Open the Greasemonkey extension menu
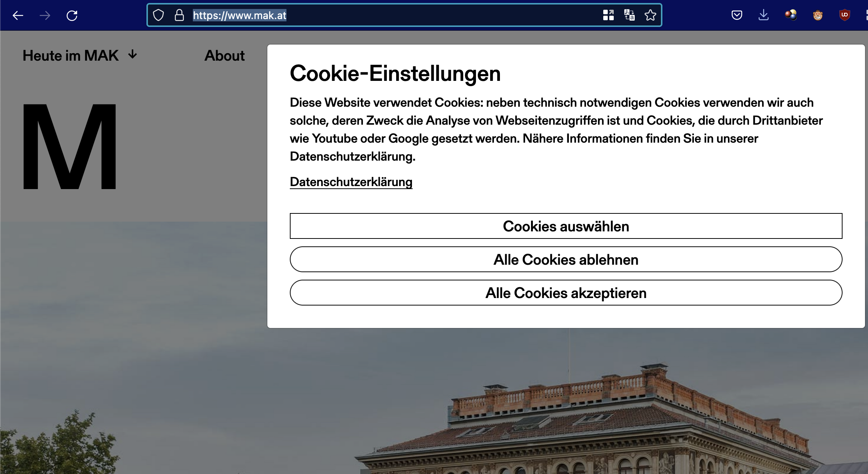 click(x=818, y=15)
